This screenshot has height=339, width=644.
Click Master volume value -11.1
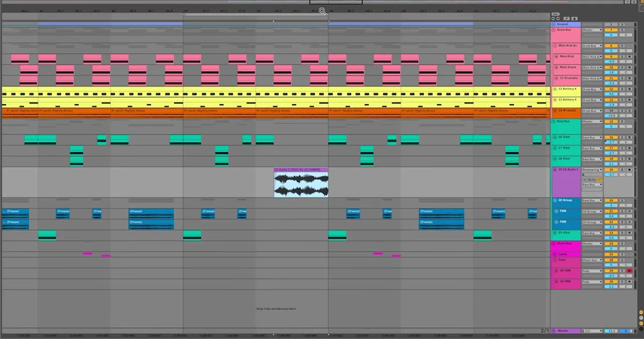click(611, 330)
